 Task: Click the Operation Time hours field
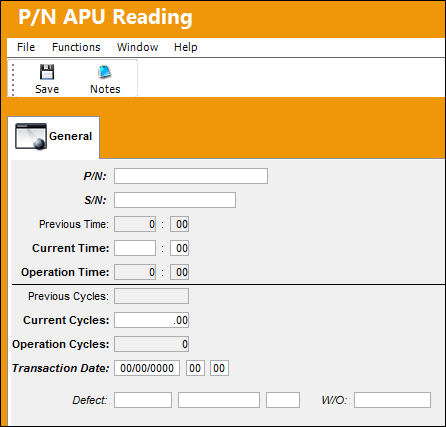pos(135,272)
